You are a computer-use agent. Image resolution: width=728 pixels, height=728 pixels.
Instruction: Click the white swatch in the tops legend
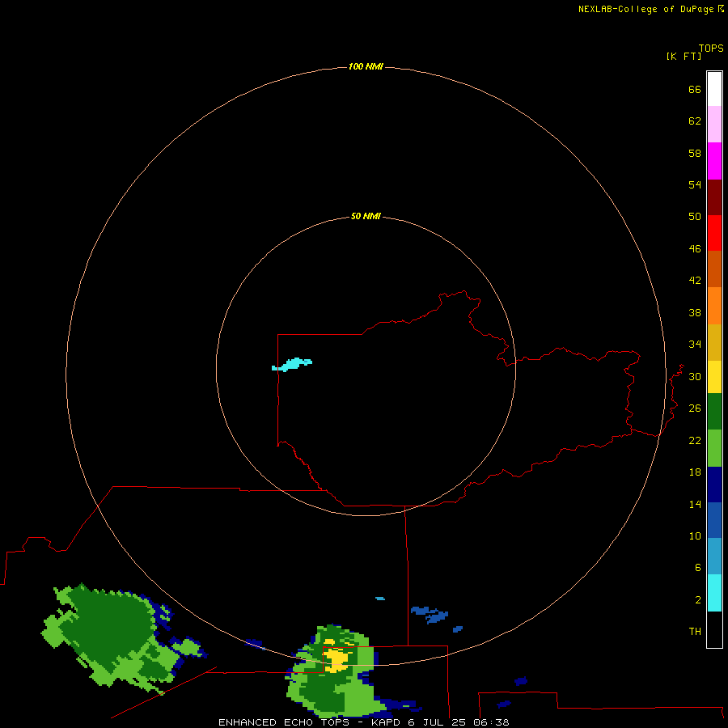click(x=714, y=89)
